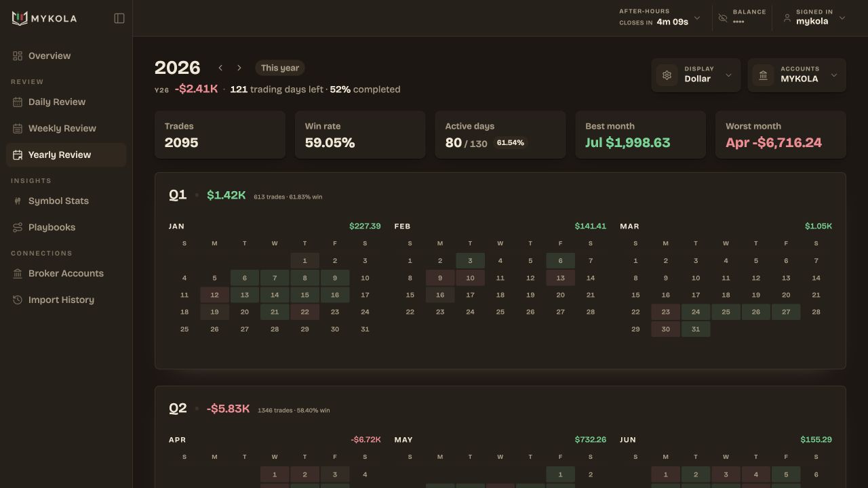The height and width of the screenshot is (488, 868).
Task: Click the signed-in user avatar icon
Action: (x=787, y=18)
